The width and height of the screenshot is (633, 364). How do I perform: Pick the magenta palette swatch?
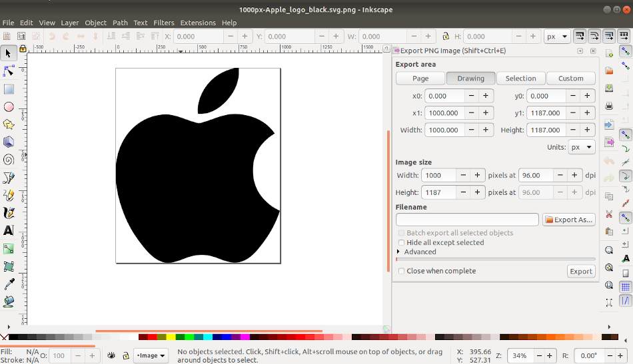[x=245, y=337]
